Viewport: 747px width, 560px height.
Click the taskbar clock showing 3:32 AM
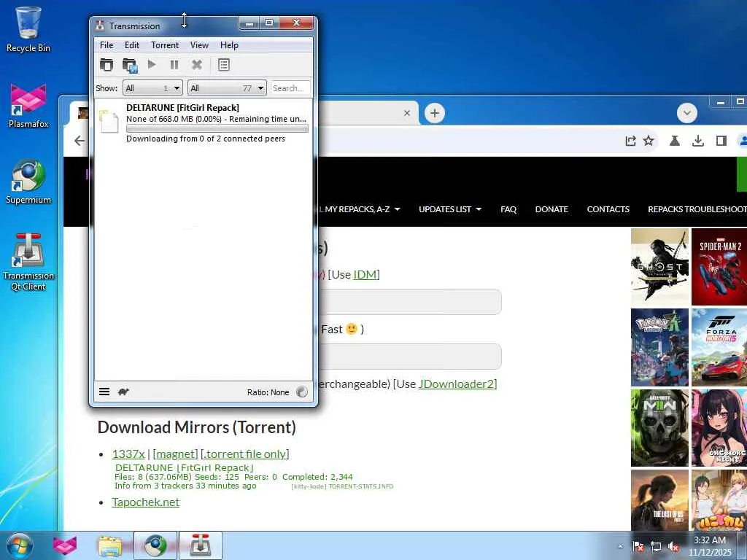point(710,546)
